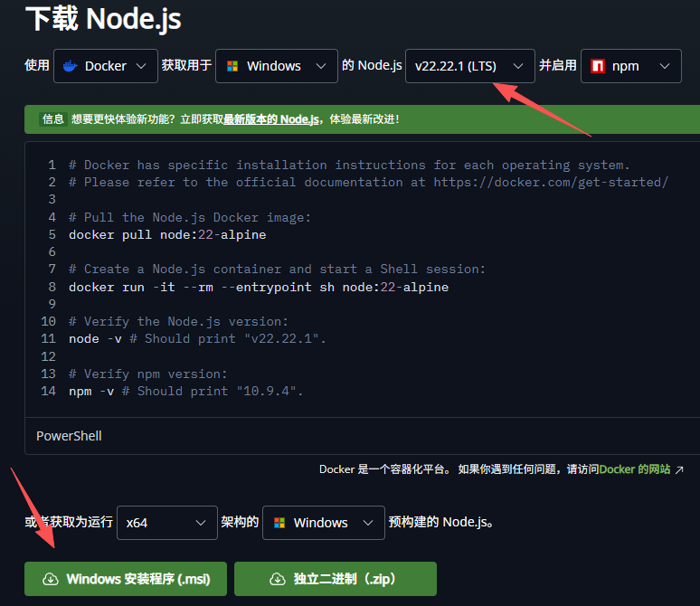Click the line "docker pull node:22-alpine"
Screen dimensions: 700x606
click(x=167, y=235)
